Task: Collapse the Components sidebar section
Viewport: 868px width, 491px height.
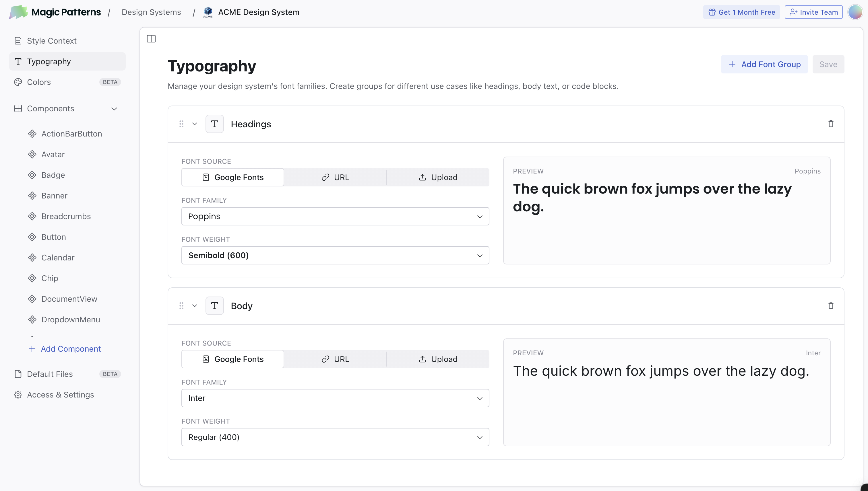Action: [114, 109]
